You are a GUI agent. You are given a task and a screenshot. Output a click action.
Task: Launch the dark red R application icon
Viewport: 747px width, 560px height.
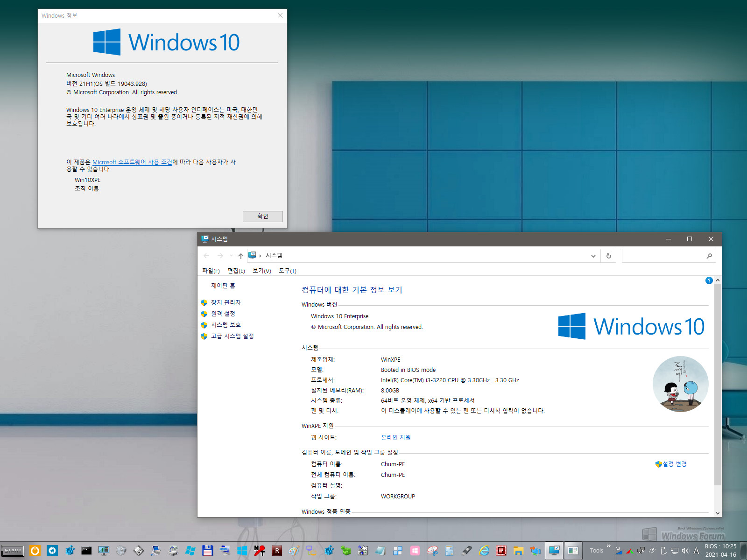pos(276,551)
